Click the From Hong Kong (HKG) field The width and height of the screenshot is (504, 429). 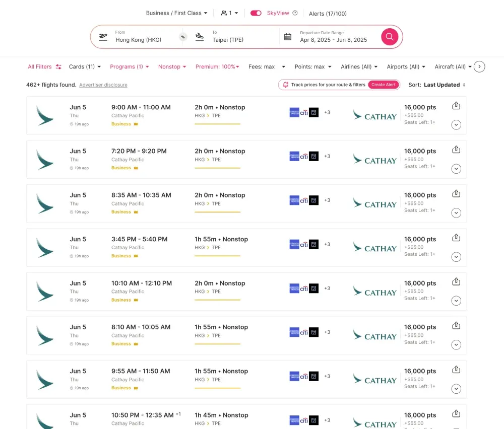[139, 37]
